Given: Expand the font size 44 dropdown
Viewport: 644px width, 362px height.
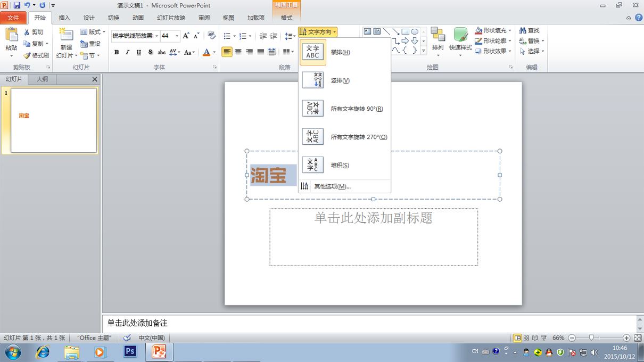Looking at the screenshot, I should (x=177, y=36).
